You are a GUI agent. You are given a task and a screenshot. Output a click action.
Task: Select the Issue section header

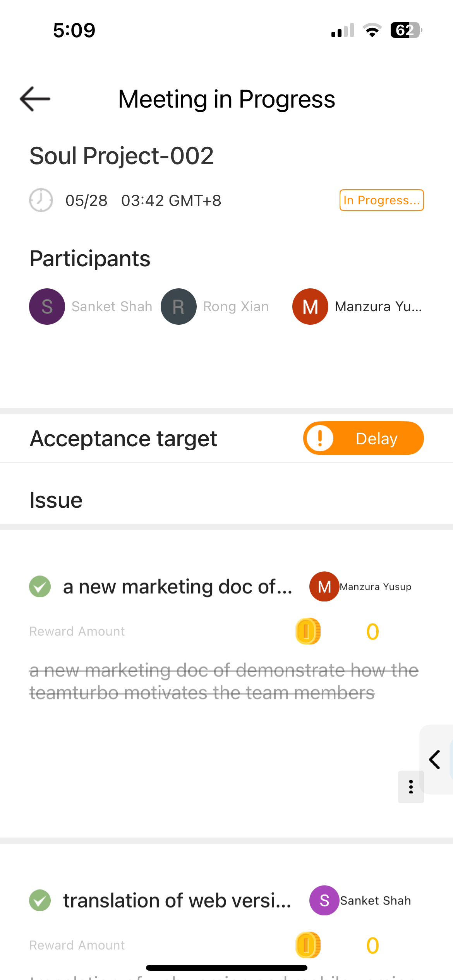56,500
